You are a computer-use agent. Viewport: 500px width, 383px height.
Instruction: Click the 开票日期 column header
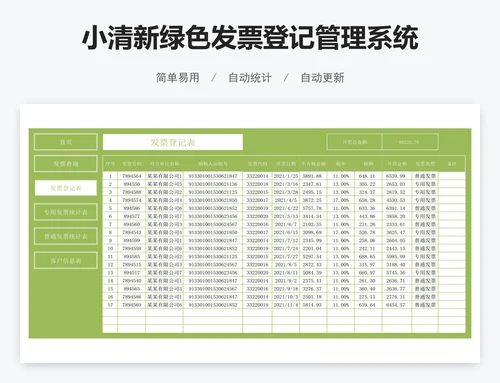(x=286, y=164)
